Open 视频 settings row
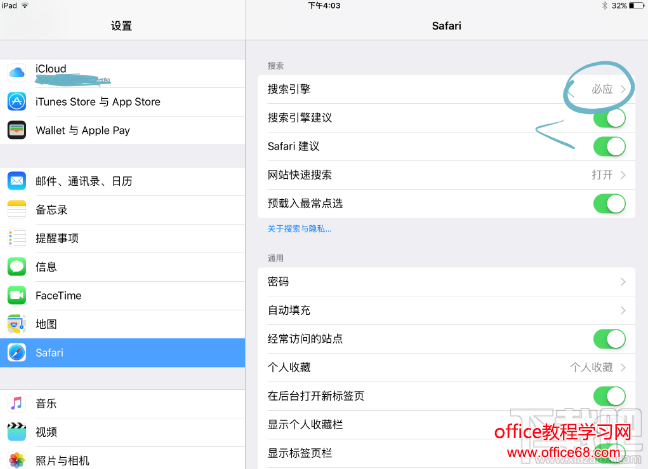 click(x=123, y=433)
